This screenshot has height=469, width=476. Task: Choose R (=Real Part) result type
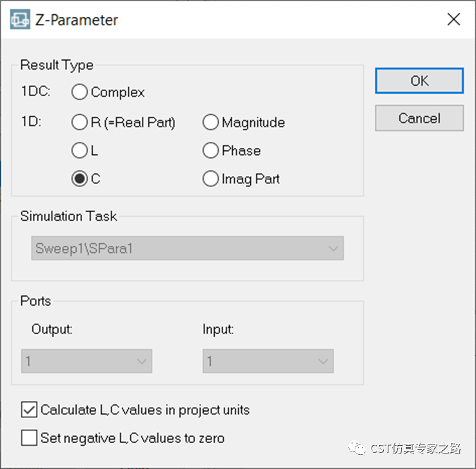click(80, 122)
